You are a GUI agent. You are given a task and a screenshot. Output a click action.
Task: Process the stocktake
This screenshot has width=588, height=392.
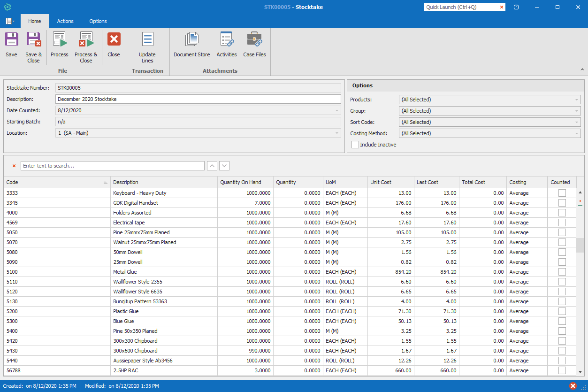pos(60,40)
